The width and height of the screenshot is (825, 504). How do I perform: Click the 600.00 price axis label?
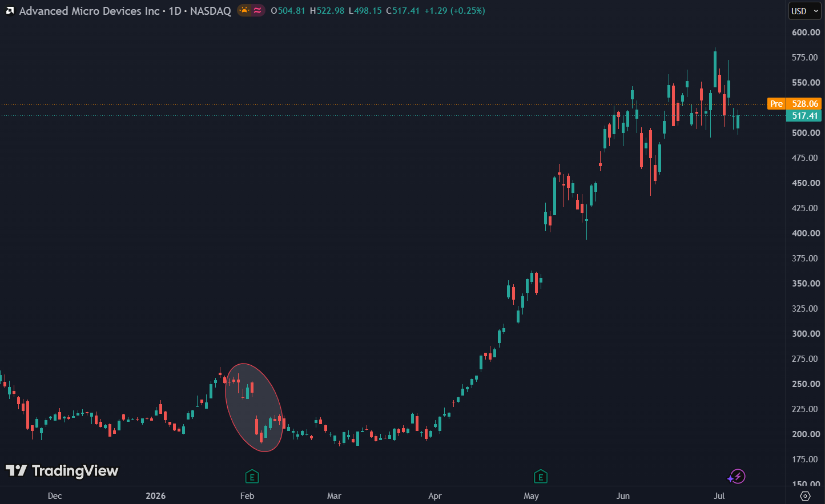pos(806,33)
